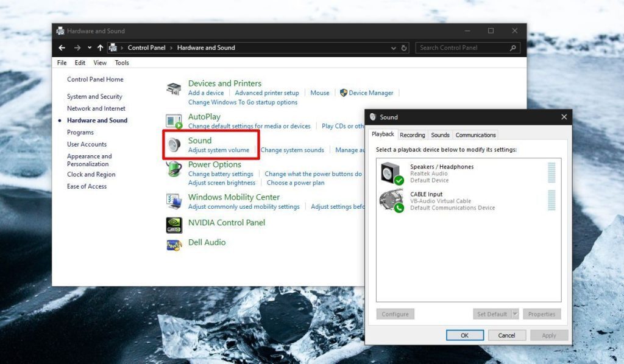Open the View menu

(x=99, y=62)
